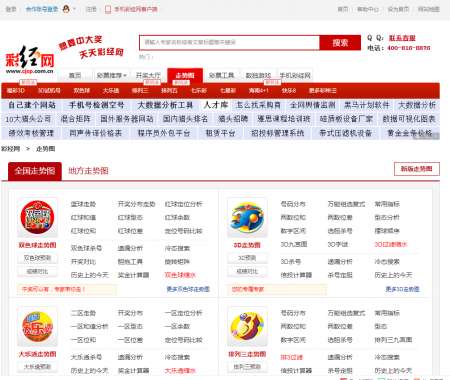This screenshot has height=380, width=450.
Task: Open the 更多双色球走势图 link
Action: tap(188, 289)
